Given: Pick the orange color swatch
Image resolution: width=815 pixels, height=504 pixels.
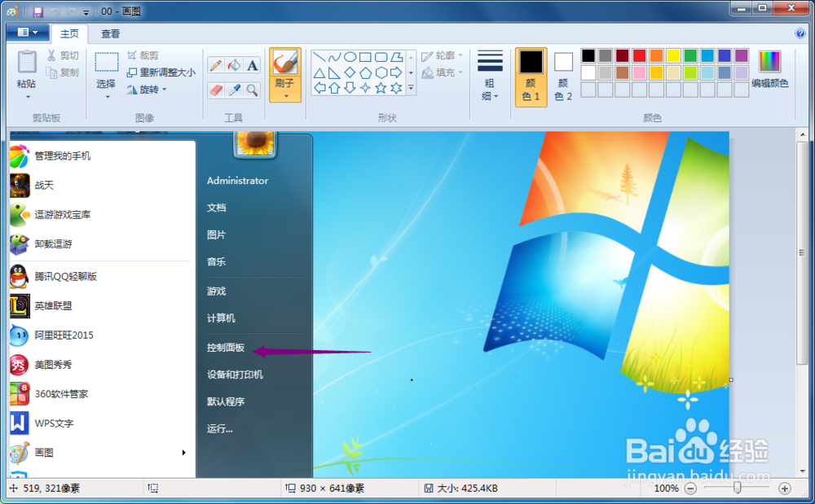Looking at the screenshot, I should pos(656,55).
